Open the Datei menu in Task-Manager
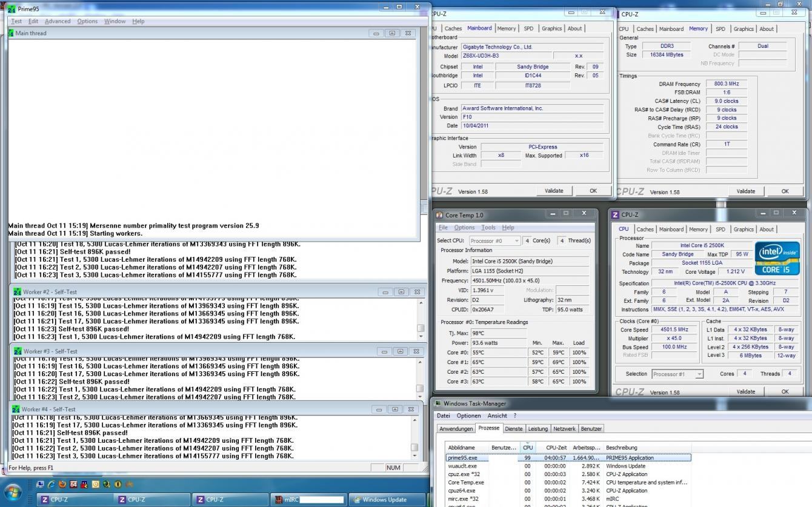The width and height of the screenshot is (812, 507). tap(443, 416)
